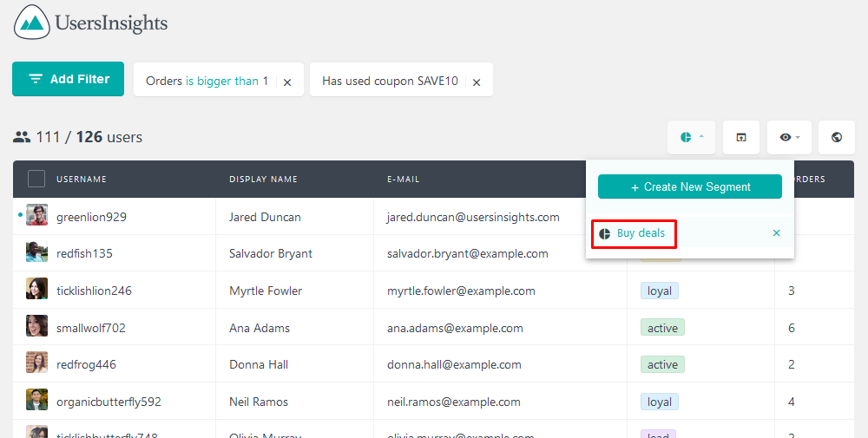Click the loyal tag on ticklishlion246 row
The image size is (868, 438).
click(660, 291)
